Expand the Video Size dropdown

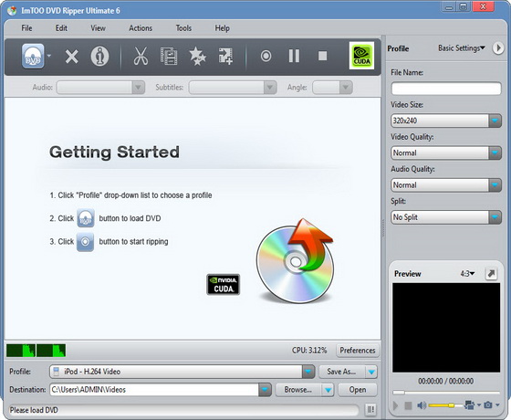click(446, 121)
